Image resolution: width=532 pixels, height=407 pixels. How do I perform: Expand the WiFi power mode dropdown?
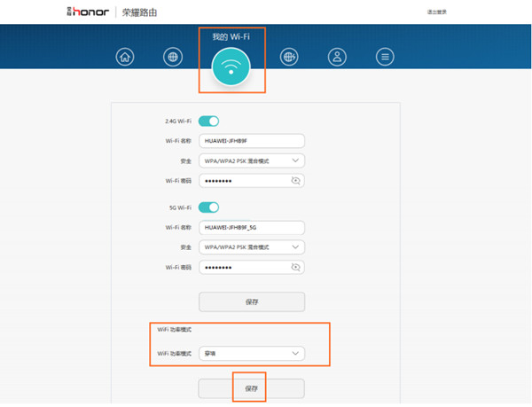tap(252, 354)
